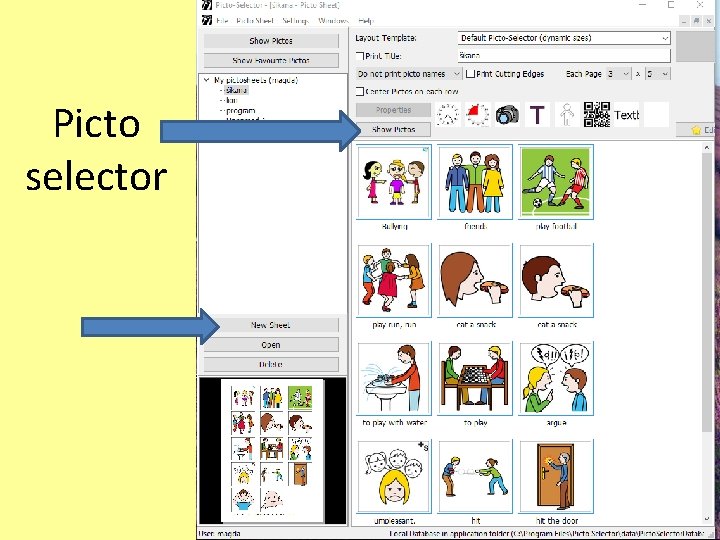Select the second sheet under Skana
Image resolution: width=720 pixels, height=540 pixels.
(x=231, y=101)
